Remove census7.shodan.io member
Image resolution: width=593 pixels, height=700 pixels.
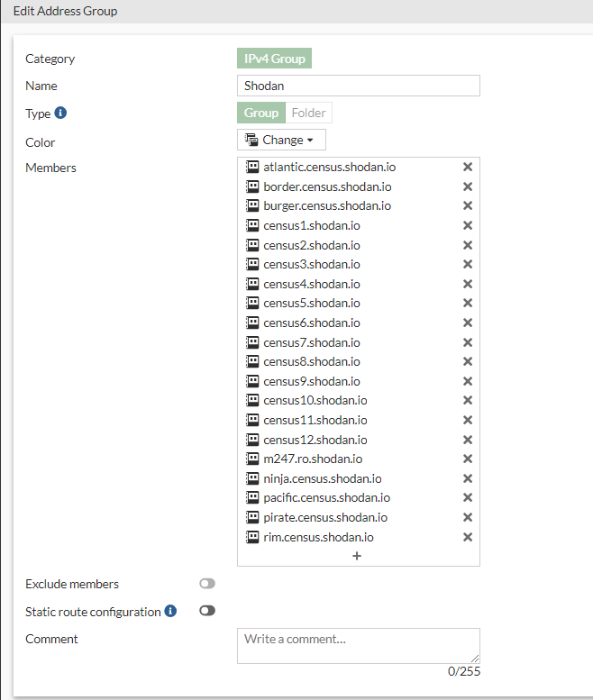(468, 342)
